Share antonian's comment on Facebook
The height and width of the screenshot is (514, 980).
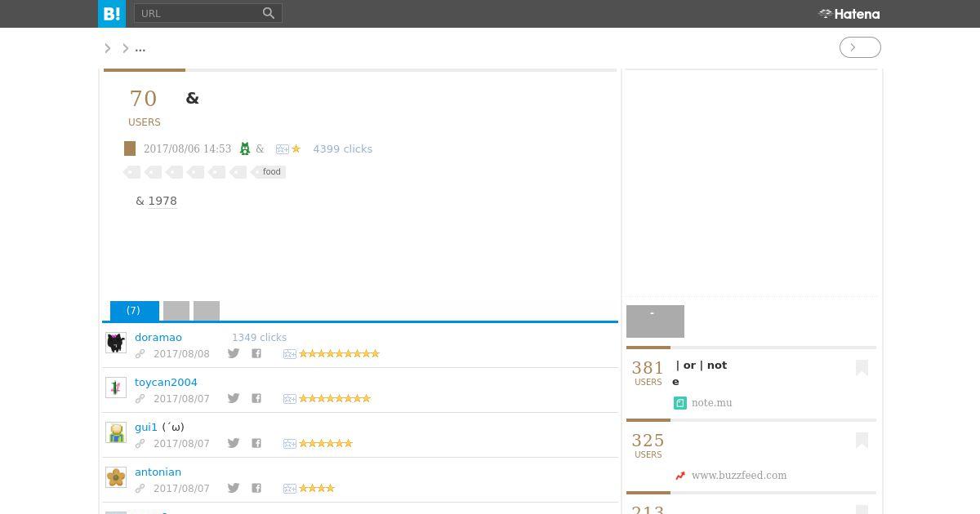256,488
